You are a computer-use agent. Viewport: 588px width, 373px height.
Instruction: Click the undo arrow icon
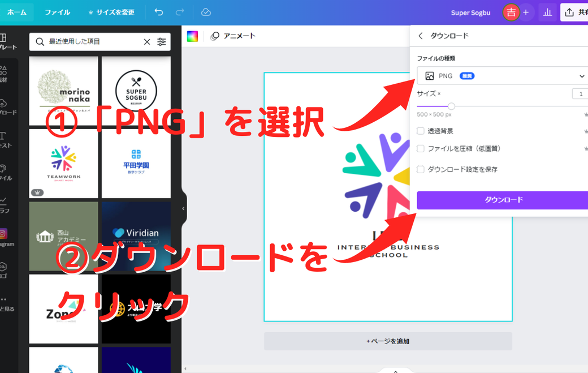pos(159,12)
